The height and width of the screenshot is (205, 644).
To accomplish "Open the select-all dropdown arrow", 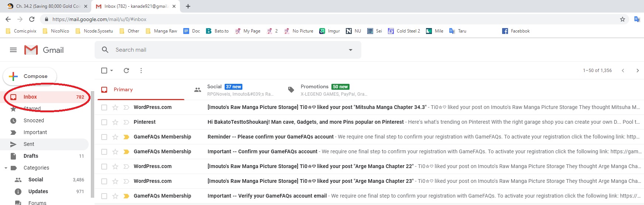I will (x=112, y=71).
